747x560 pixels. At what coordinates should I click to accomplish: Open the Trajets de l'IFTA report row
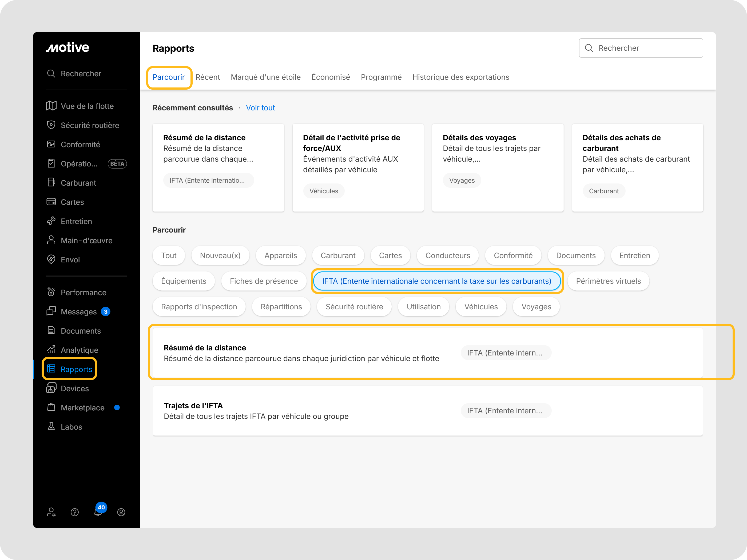click(428, 411)
